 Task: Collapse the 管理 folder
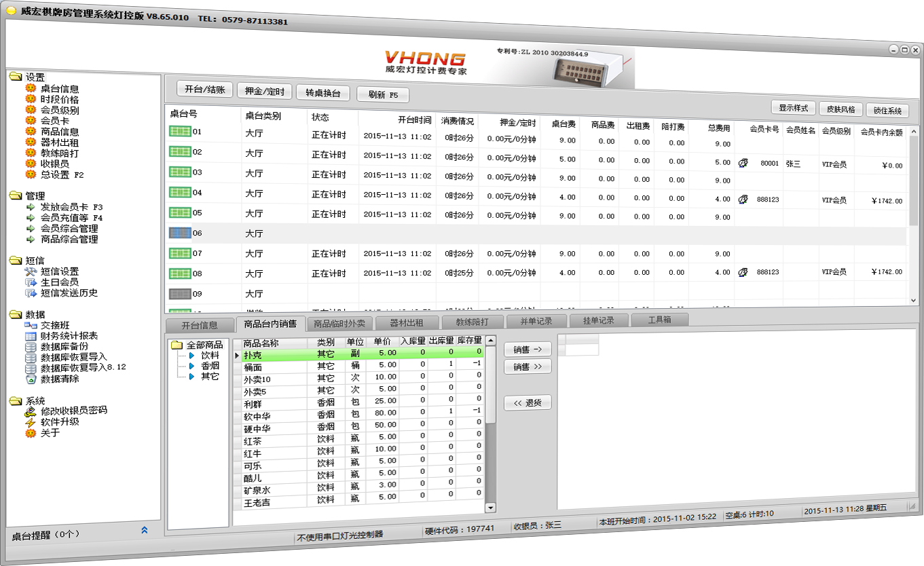click(x=16, y=195)
